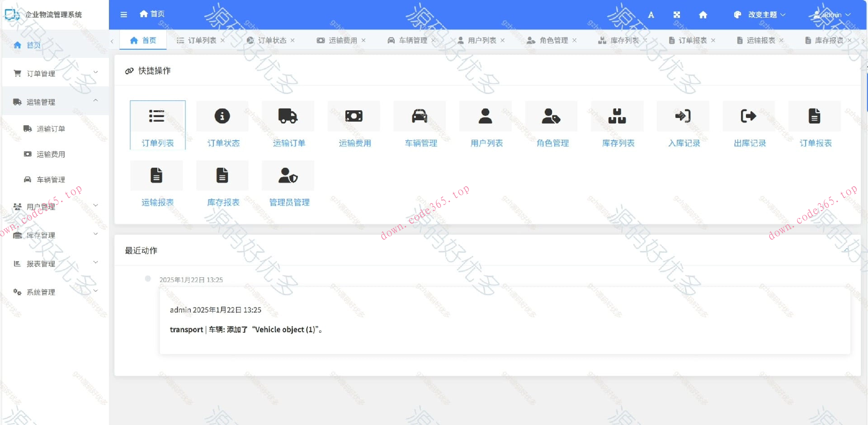Toggle the sidebar with the hamburger icon
This screenshot has height=425, width=868.
(x=123, y=14)
